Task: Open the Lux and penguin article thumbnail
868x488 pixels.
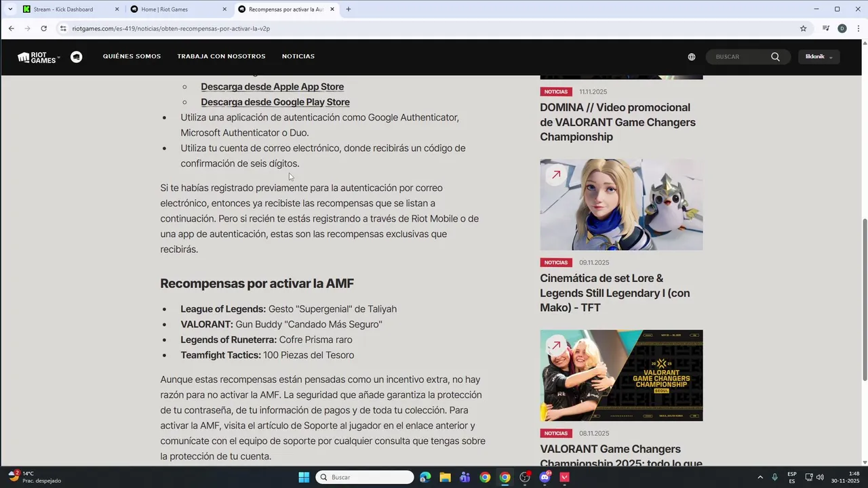Action: (x=621, y=205)
